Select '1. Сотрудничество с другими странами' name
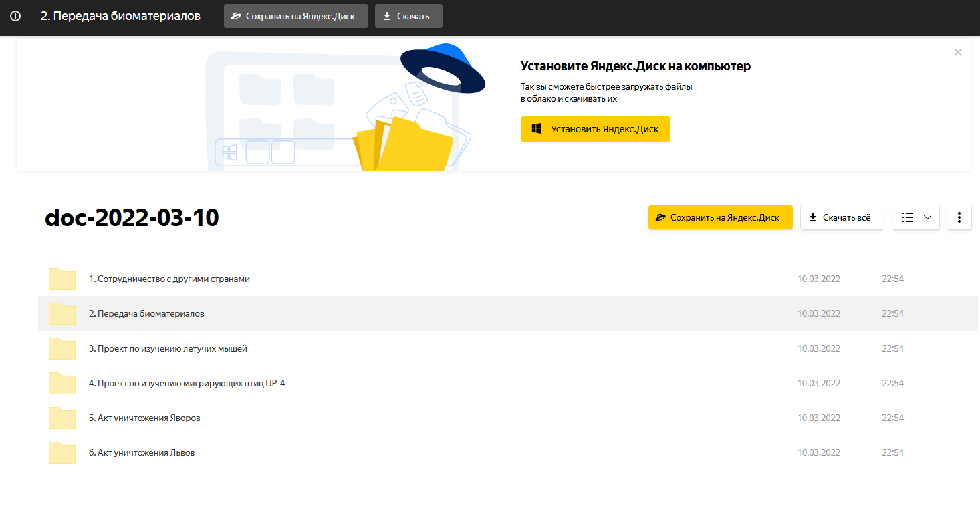 tap(169, 279)
